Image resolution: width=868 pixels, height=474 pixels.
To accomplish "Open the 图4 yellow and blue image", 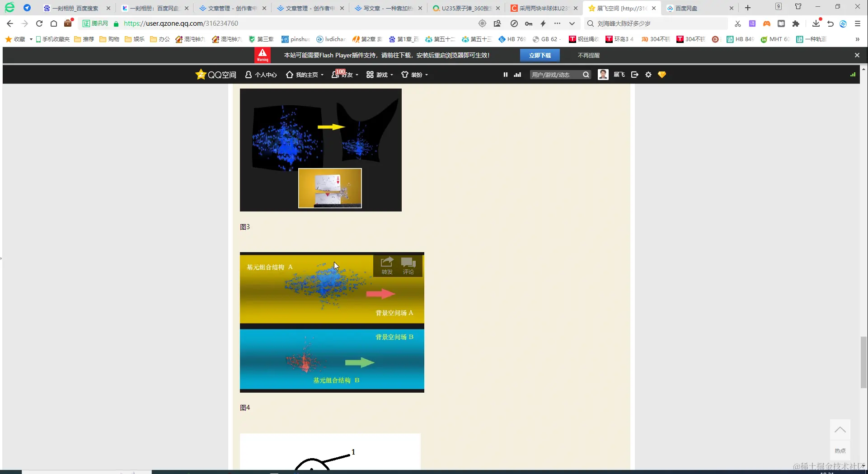I will click(x=332, y=322).
